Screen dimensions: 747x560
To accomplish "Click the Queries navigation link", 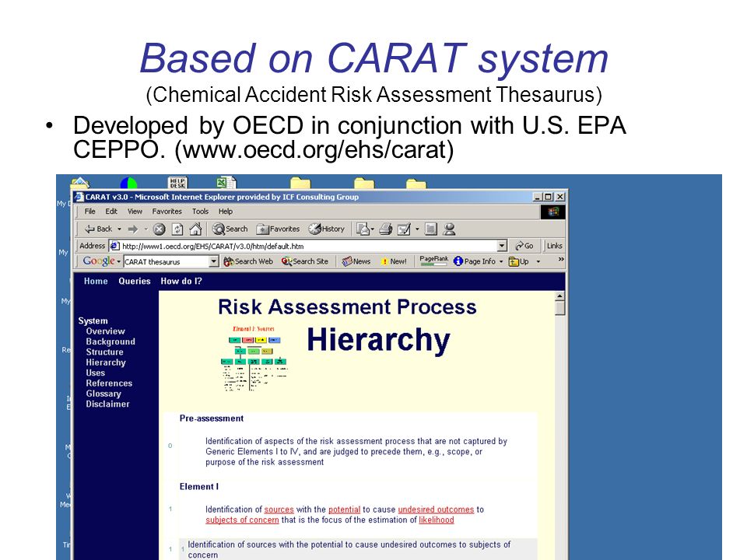I will tap(135, 281).
